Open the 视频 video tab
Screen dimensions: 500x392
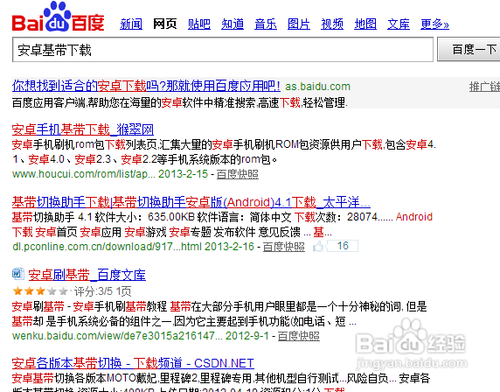(332, 24)
